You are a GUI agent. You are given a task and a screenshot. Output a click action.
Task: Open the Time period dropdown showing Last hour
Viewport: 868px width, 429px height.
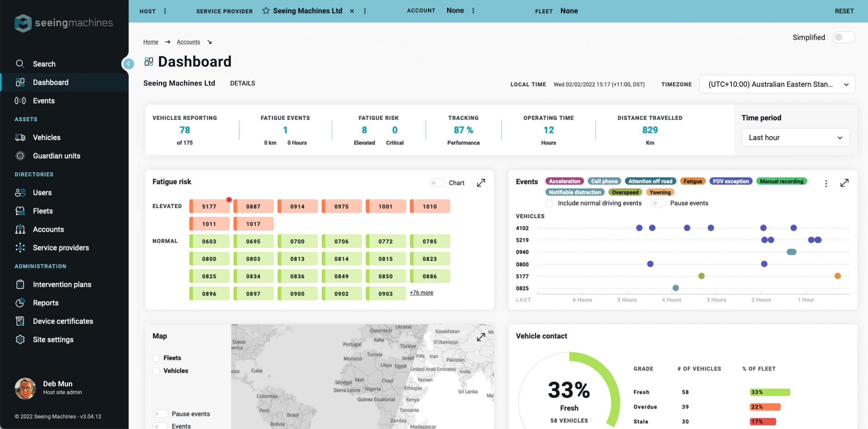pos(795,137)
